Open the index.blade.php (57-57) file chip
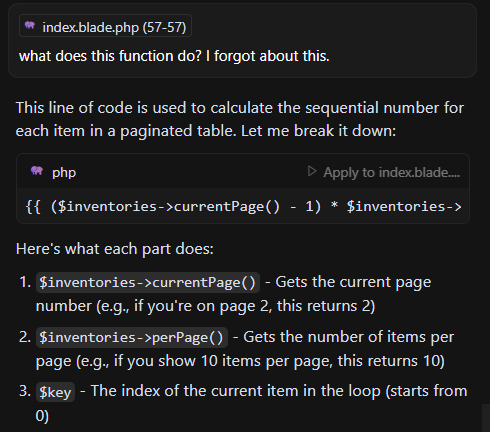 (105, 26)
